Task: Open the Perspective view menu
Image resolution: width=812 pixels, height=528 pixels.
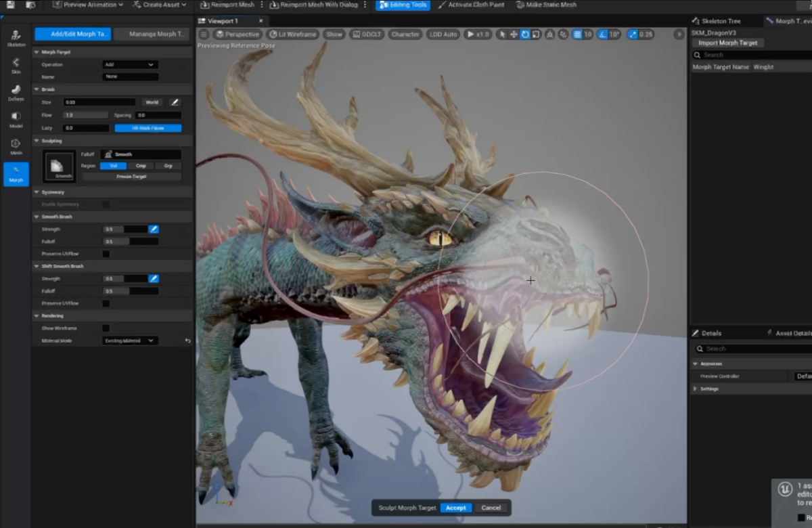Action: tap(238, 35)
